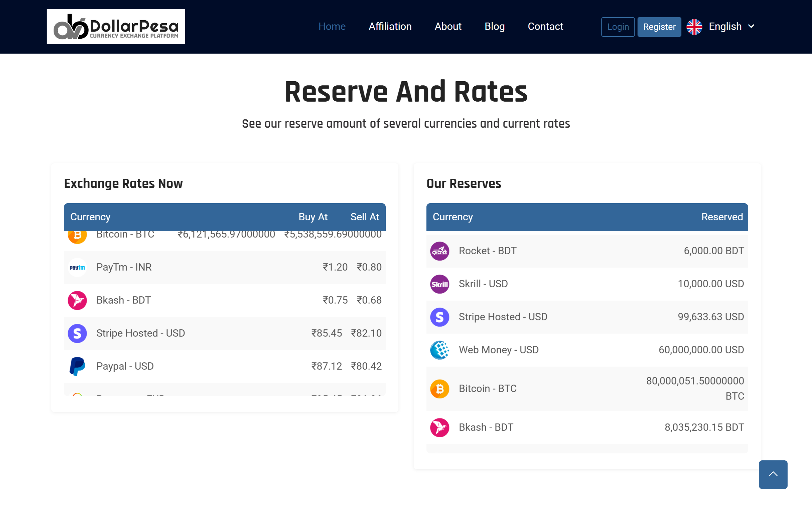Click the 8,035,230.15 BDT reserve value
812x508 pixels.
tap(704, 427)
